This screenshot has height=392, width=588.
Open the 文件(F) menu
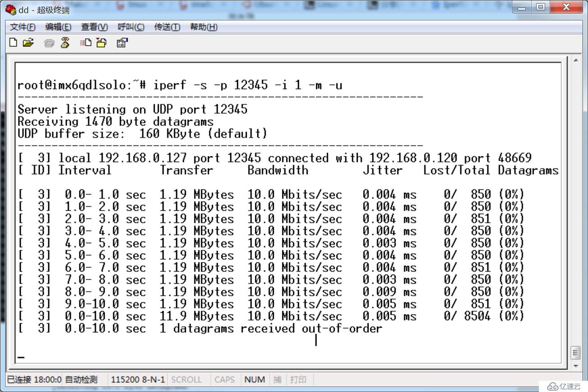point(23,27)
